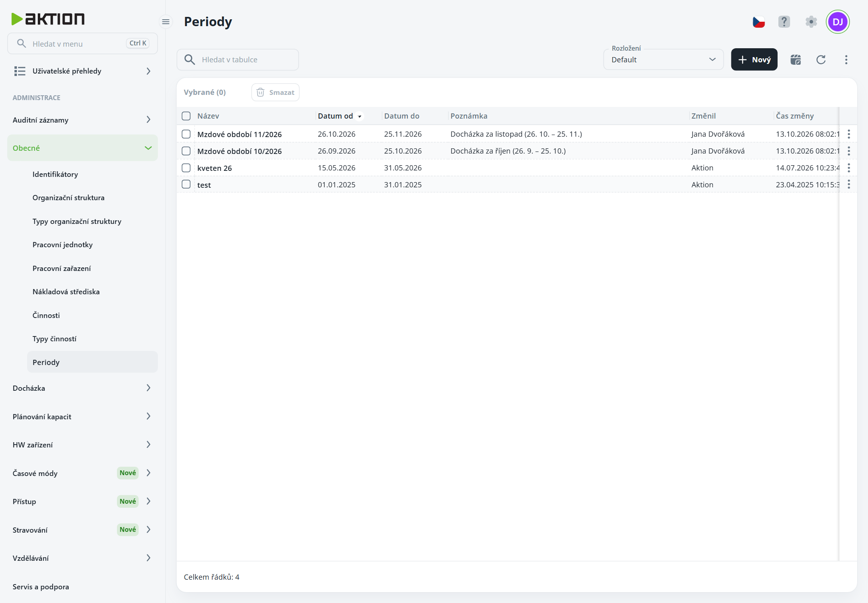Expand Časové módy section
This screenshot has height=603, width=868.
tap(82, 473)
